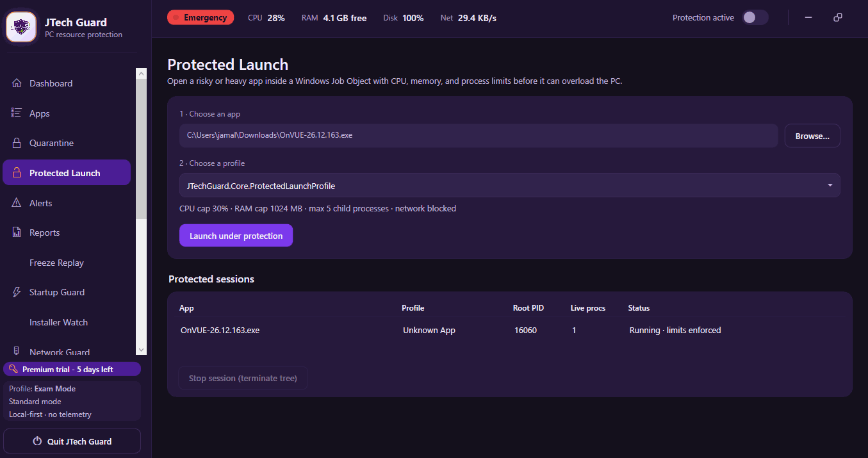Click the Quarantine padlock icon
868x458 pixels.
(x=17, y=143)
